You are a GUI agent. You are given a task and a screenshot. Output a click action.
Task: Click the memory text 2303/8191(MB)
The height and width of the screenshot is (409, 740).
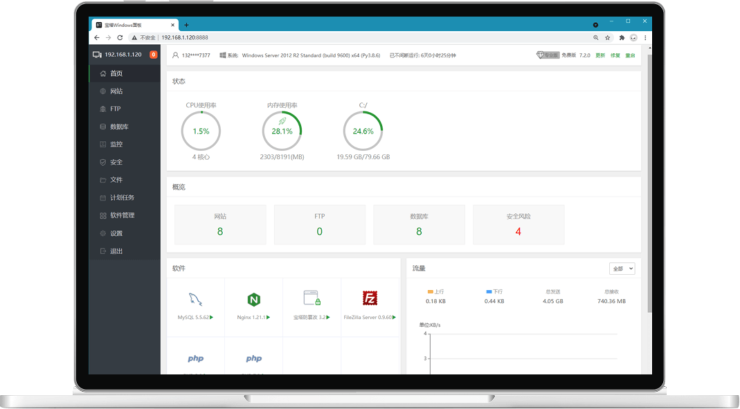pos(282,157)
